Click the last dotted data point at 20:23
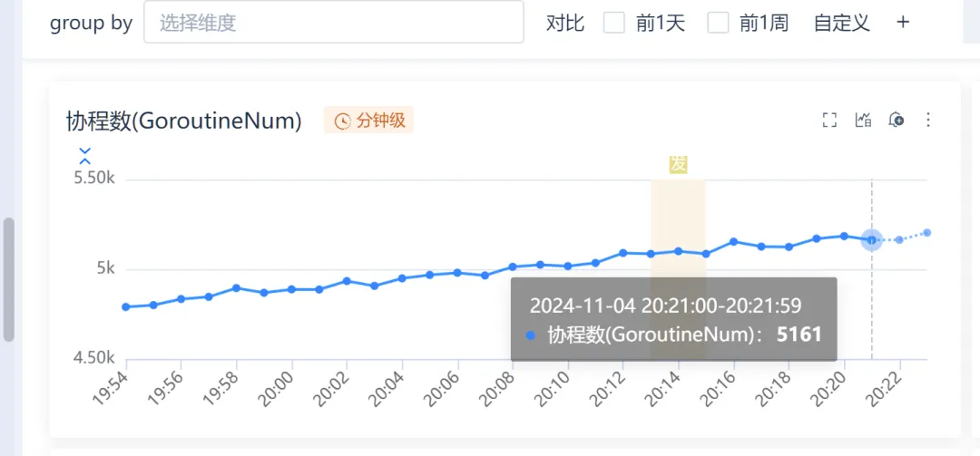 tap(926, 233)
